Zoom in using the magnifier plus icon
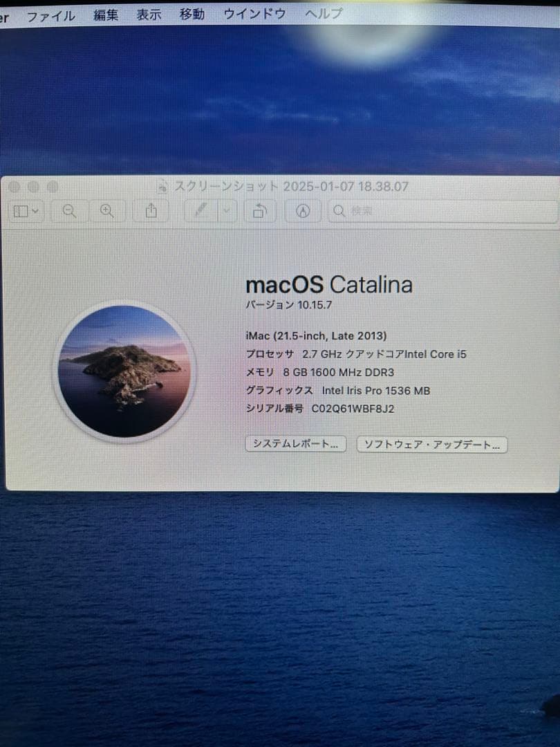560x747 pixels. tap(107, 211)
